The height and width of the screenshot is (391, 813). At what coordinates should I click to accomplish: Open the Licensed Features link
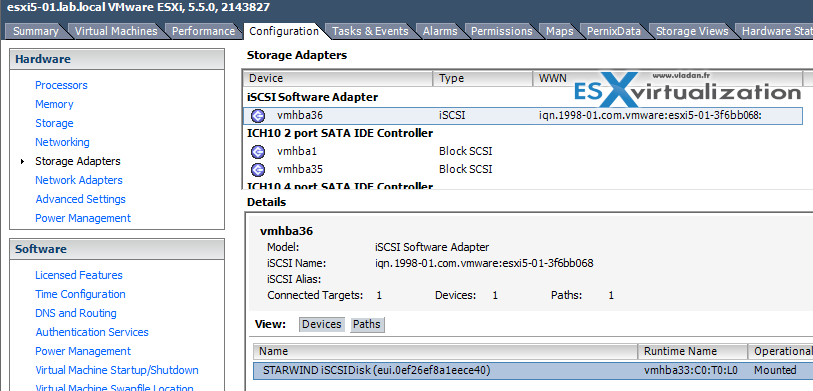(x=79, y=275)
